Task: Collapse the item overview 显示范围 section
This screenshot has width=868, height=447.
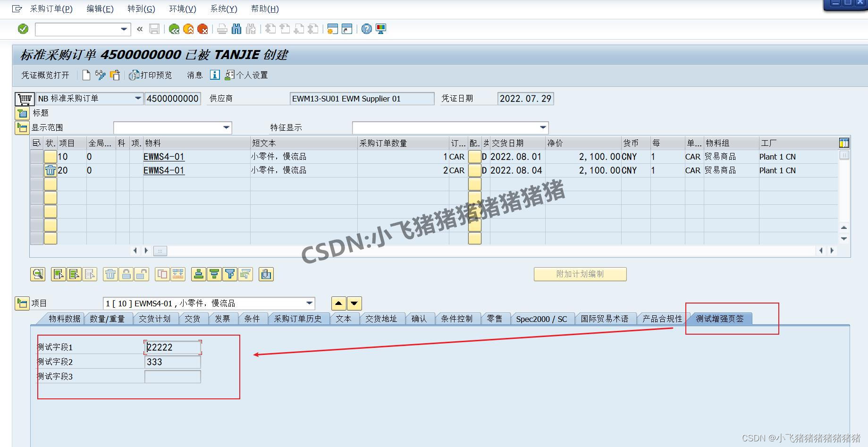Action: [x=22, y=128]
